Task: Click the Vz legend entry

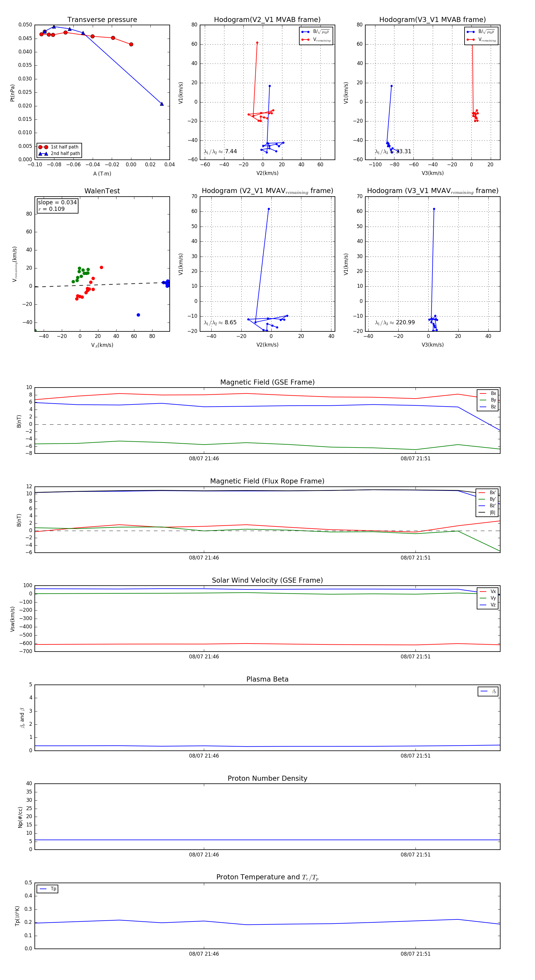Action: point(488,605)
